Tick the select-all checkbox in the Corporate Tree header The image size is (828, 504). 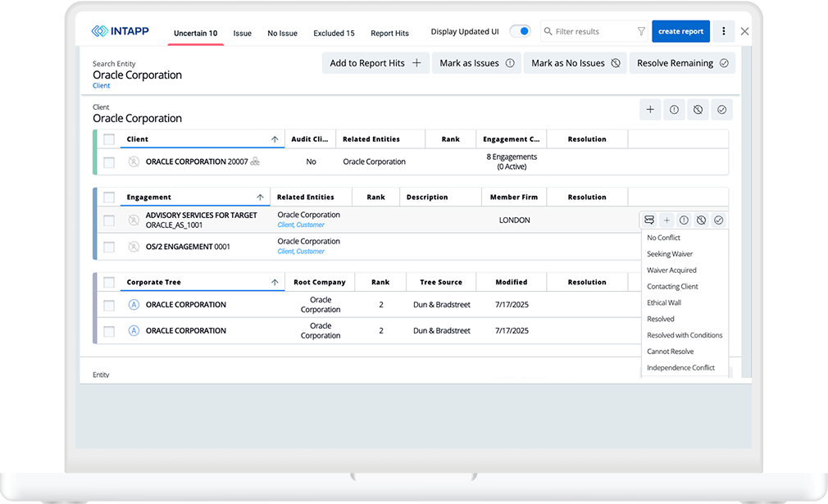pyautogui.click(x=109, y=283)
